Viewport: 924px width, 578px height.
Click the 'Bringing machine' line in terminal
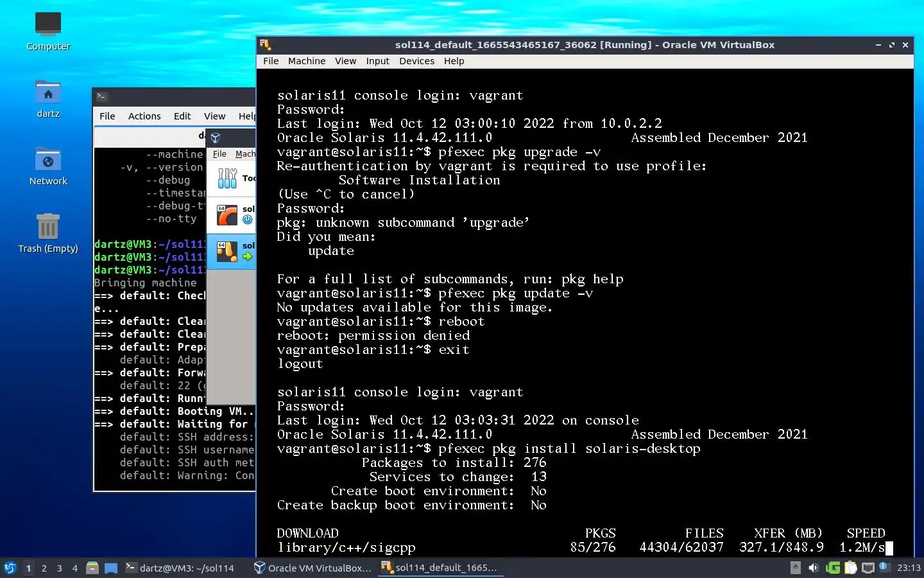pos(146,283)
